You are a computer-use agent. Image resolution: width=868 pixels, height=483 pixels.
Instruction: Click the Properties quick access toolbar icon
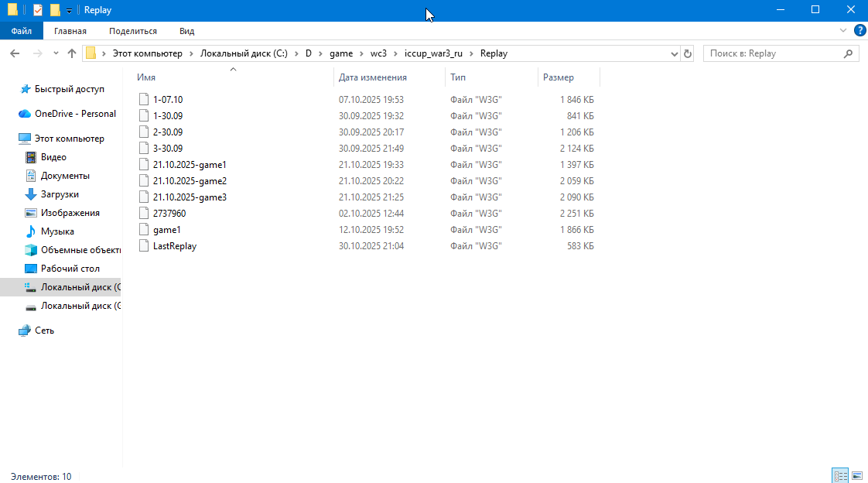(x=38, y=10)
